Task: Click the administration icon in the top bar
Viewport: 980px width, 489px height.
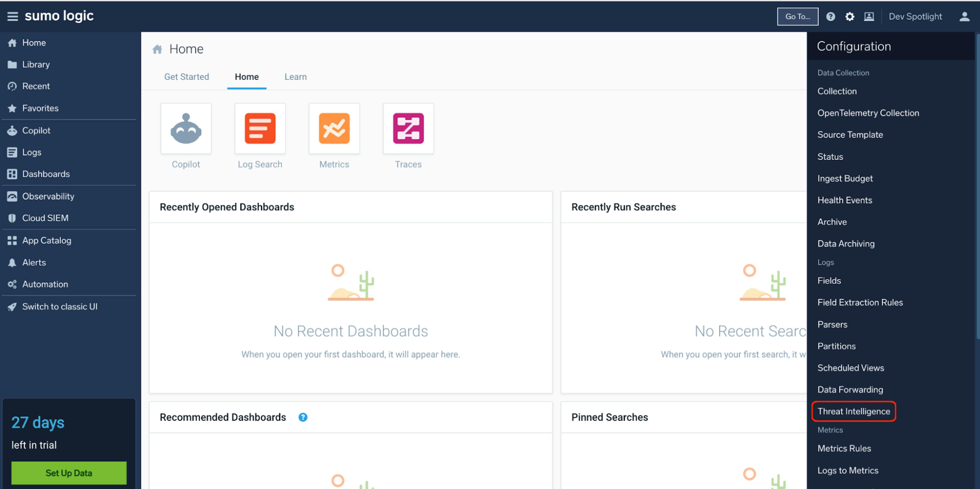Action: click(869, 16)
